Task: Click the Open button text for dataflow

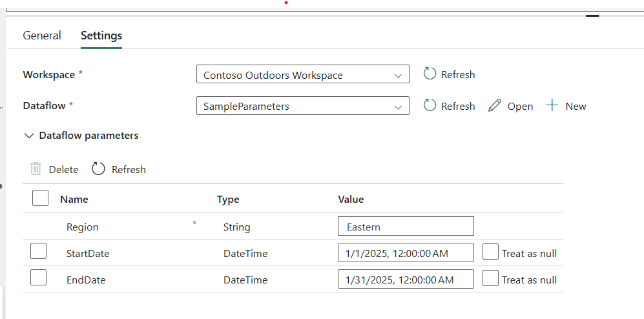Action: (x=520, y=107)
